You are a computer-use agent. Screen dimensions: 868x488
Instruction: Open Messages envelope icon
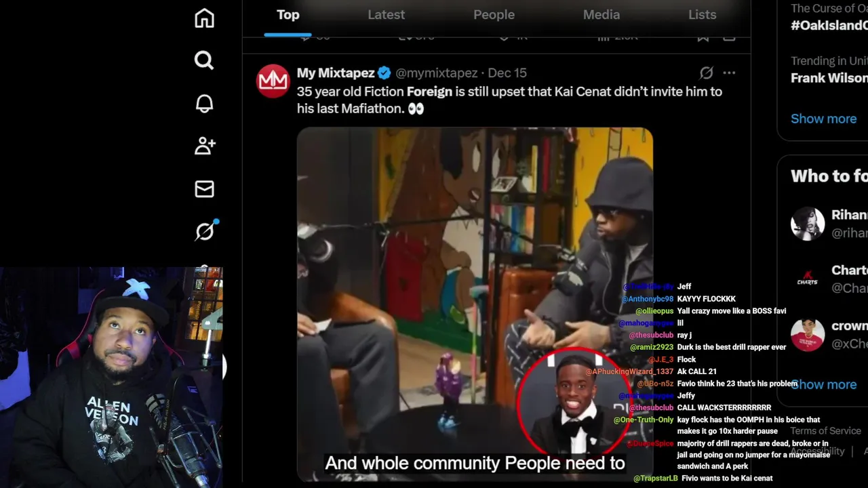click(x=204, y=188)
